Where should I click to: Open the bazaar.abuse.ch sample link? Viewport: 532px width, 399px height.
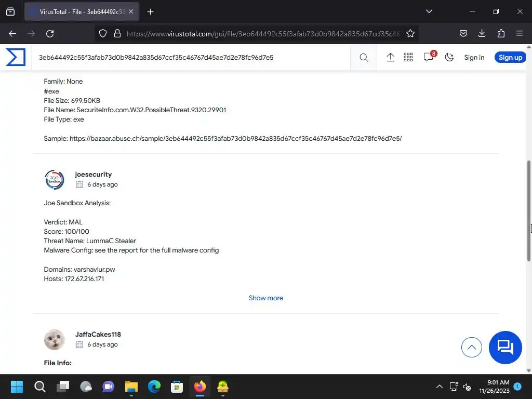click(235, 138)
